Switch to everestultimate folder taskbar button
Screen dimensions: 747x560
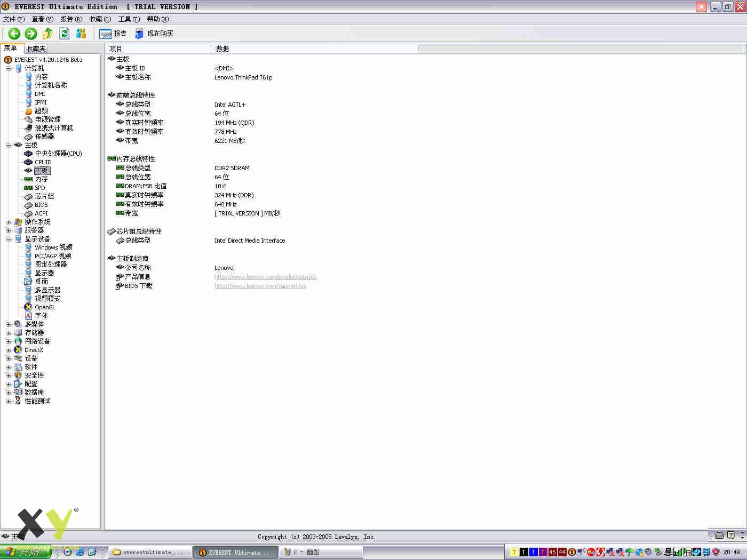point(150,552)
